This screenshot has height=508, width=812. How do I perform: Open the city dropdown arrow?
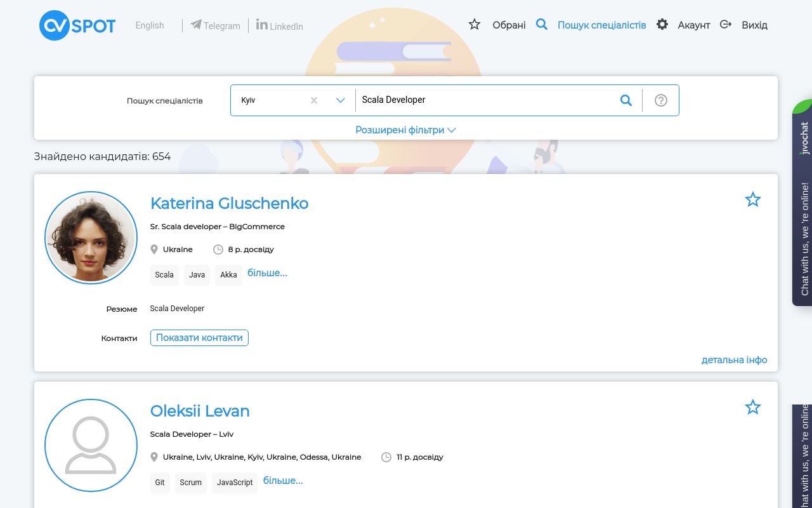point(341,100)
